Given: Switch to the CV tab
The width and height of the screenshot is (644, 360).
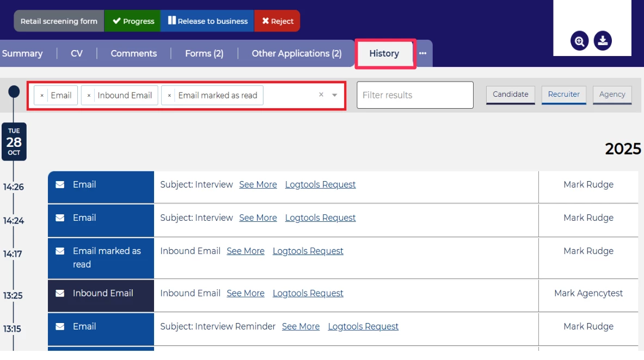Looking at the screenshot, I should click(x=76, y=53).
